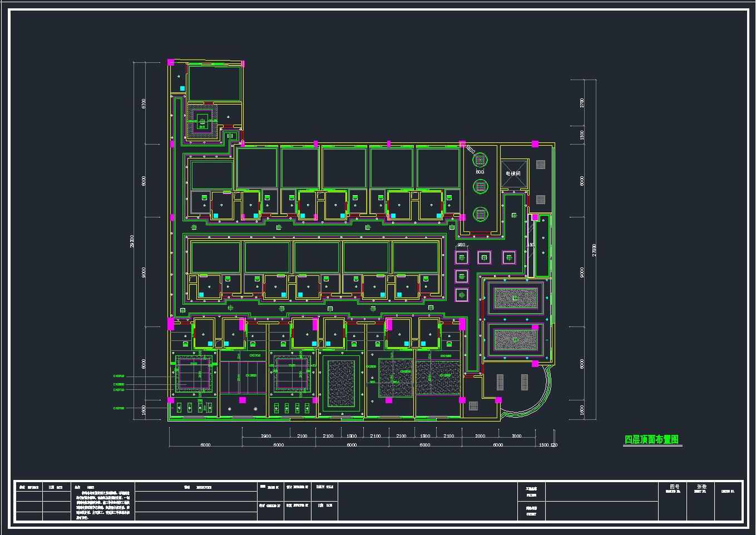Select the bottom circular ceiling fixture of three
The width and height of the screenshot is (756, 535).
480,213
